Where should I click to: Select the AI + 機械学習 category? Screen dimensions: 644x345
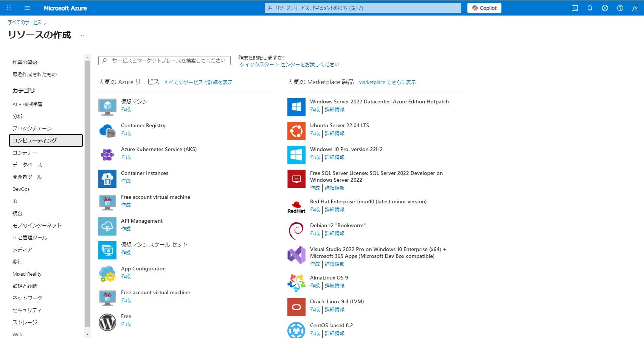46,104
